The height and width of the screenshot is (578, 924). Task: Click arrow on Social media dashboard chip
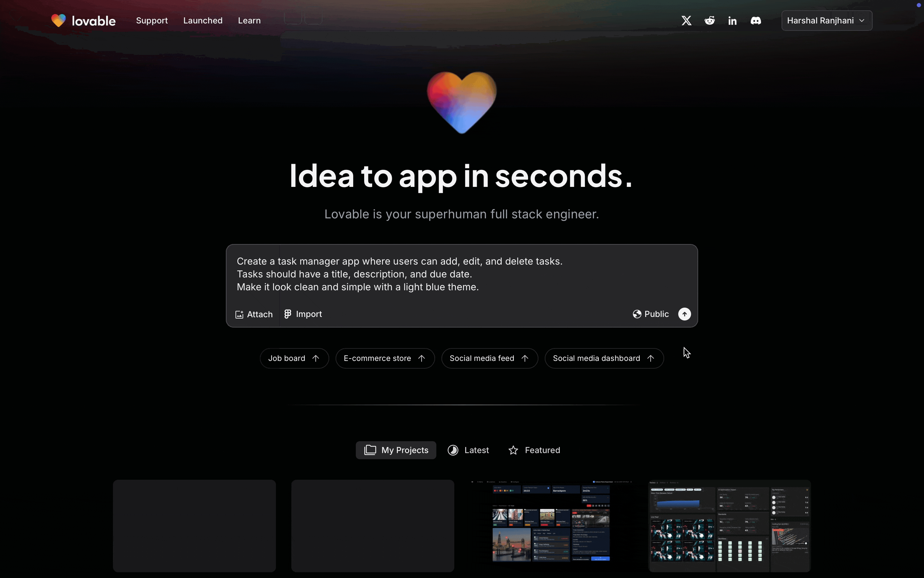coord(651,358)
